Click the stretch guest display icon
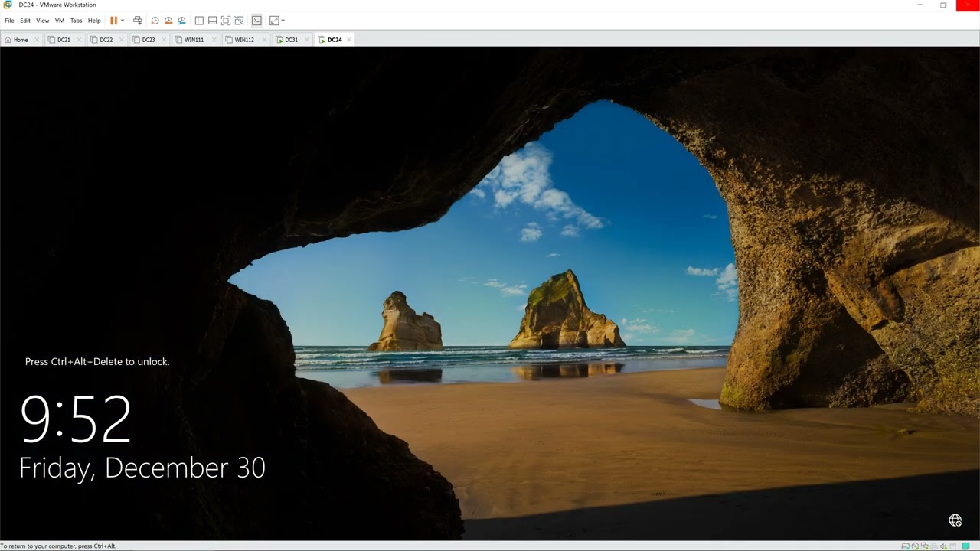This screenshot has width=980, height=551. [x=274, y=21]
